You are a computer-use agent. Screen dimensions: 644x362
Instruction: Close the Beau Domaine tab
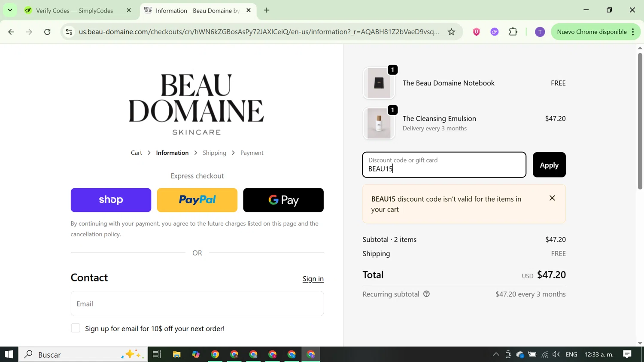coord(249,10)
